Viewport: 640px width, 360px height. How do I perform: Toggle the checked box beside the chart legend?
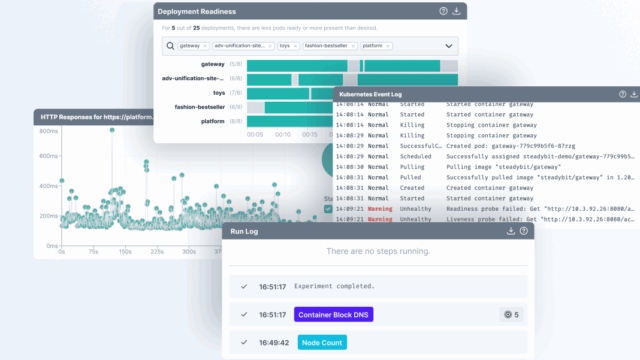[328, 209]
